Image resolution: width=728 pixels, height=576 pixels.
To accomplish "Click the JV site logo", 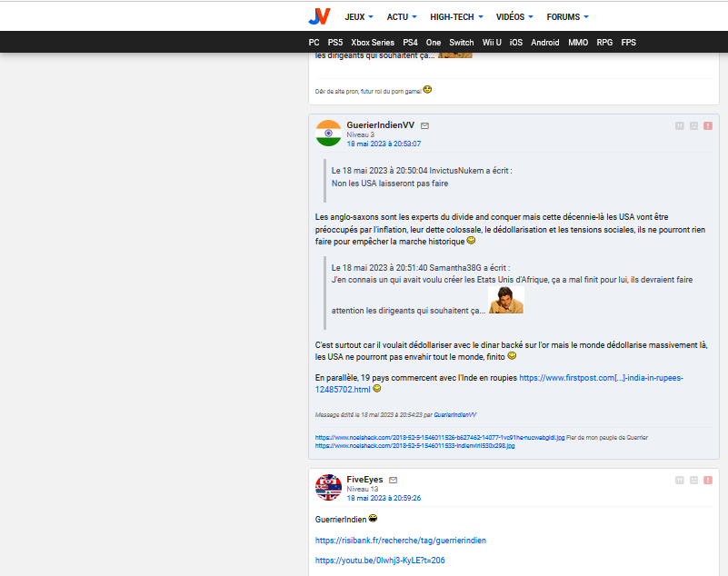I will click(x=319, y=16).
